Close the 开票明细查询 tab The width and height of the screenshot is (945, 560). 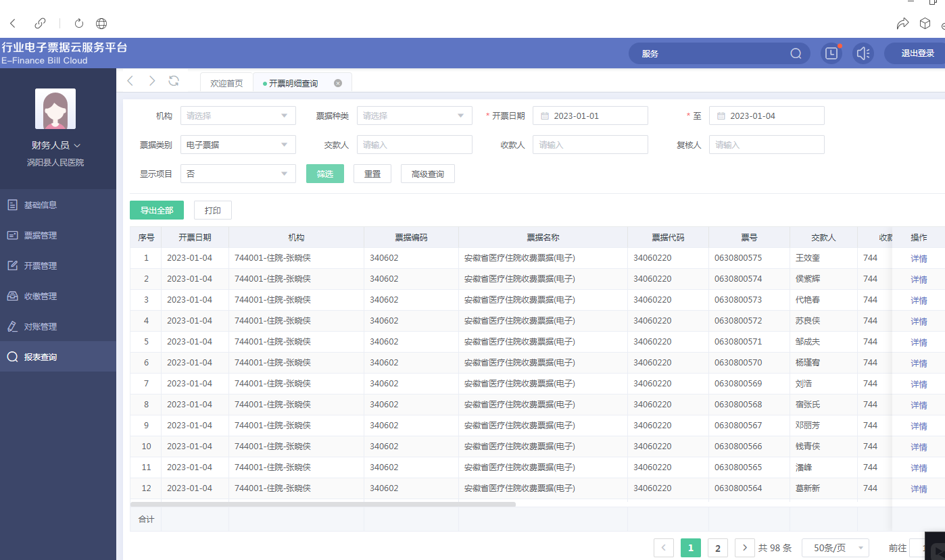[338, 83]
